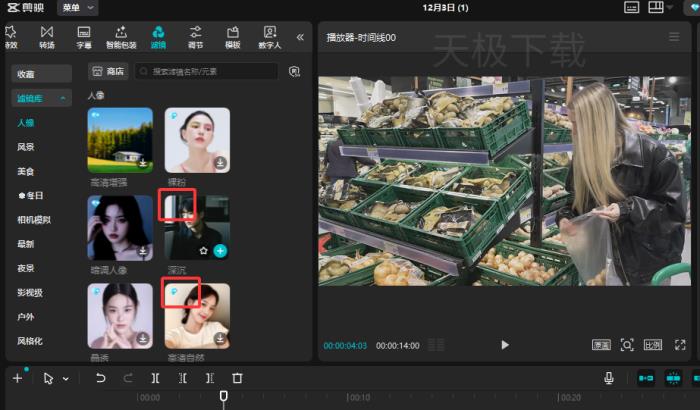Click the filter search input field
The width and height of the screenshot is (700, 410).
pos(212,72)
